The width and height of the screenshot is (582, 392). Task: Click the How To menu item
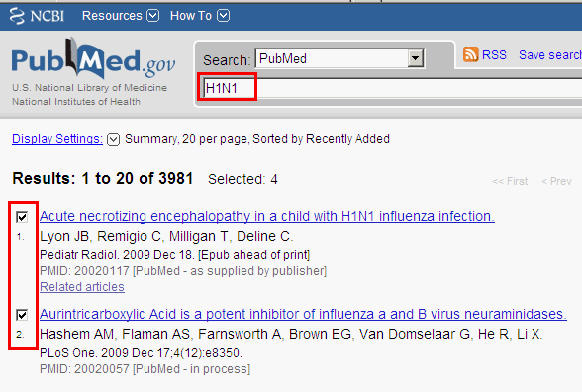(191, 16)
